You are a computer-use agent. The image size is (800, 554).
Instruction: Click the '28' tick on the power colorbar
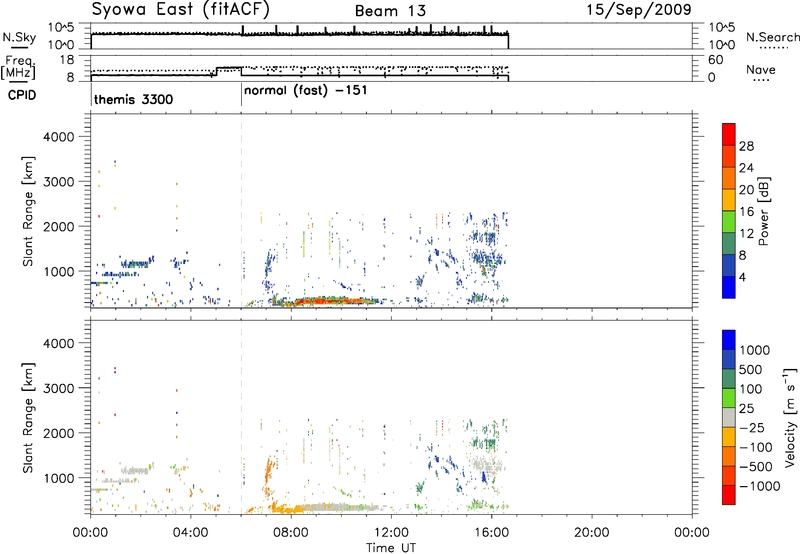coord(746,146)
